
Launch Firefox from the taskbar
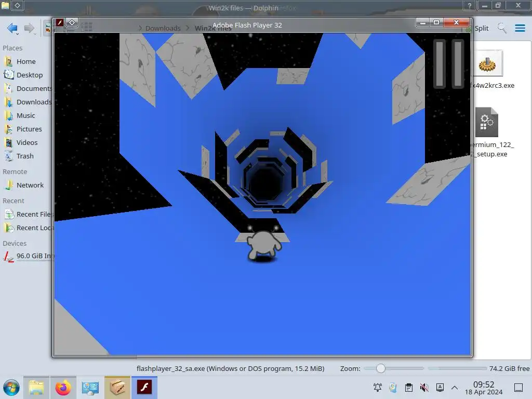click(x=63, y=388)
